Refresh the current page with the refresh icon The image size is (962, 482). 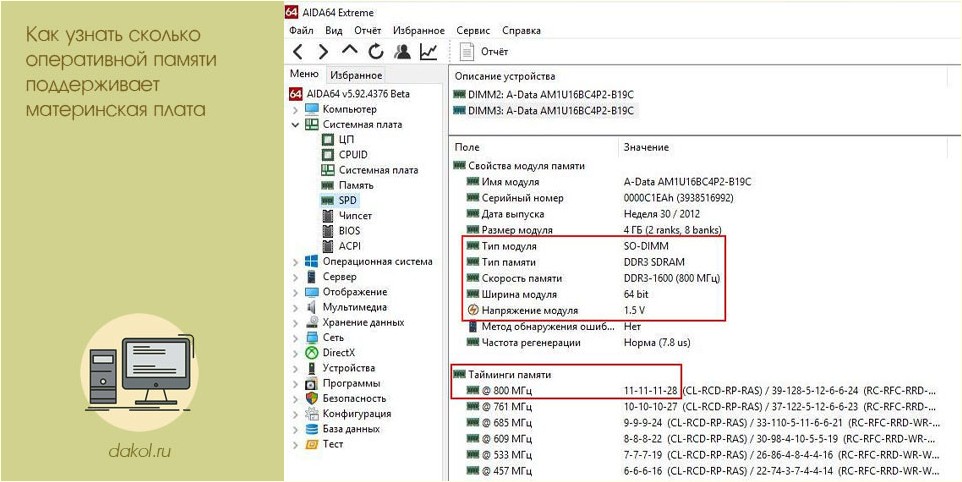(x=375, y=52)
